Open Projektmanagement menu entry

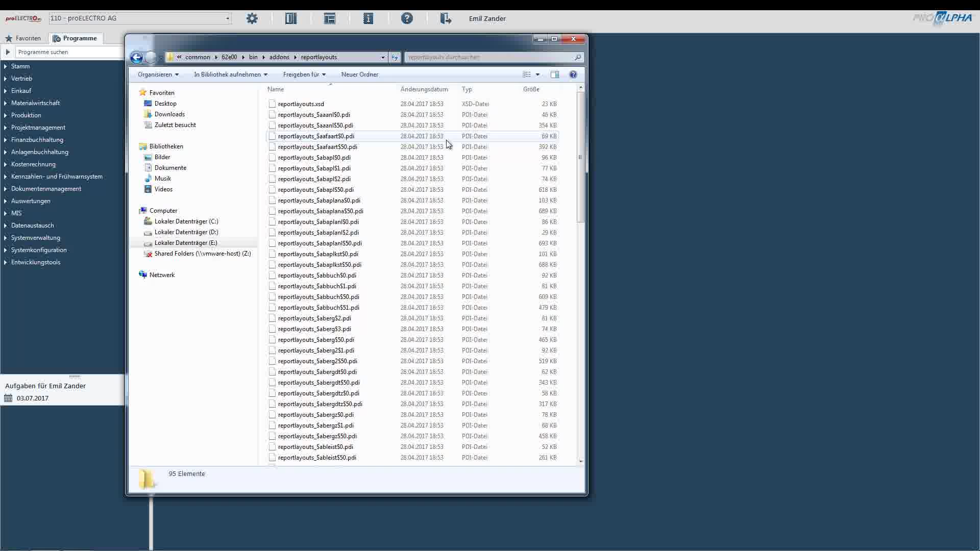point(38,128)
